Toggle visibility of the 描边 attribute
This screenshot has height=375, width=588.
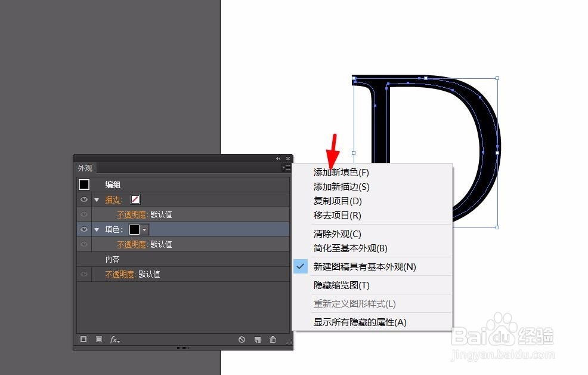click(83, 199)
